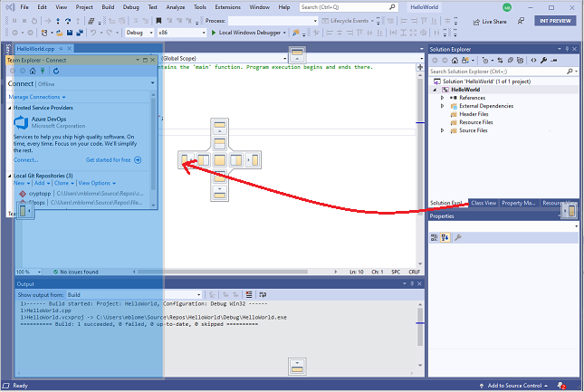Image resolution: width=584 pixels, height=392 pixels.
Task: Select the Header Files folder
Action: coord(469,114)
